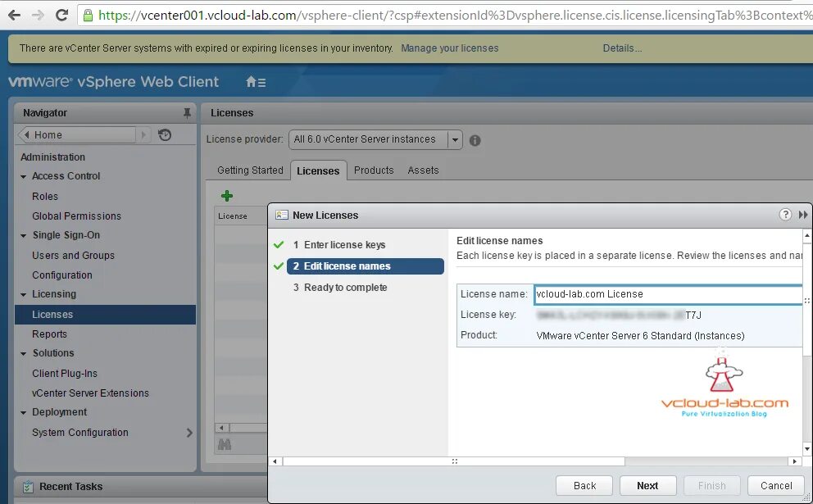
Task: Click the dialog vertical scroll down arrow
Action: click(x=806, y=449)
